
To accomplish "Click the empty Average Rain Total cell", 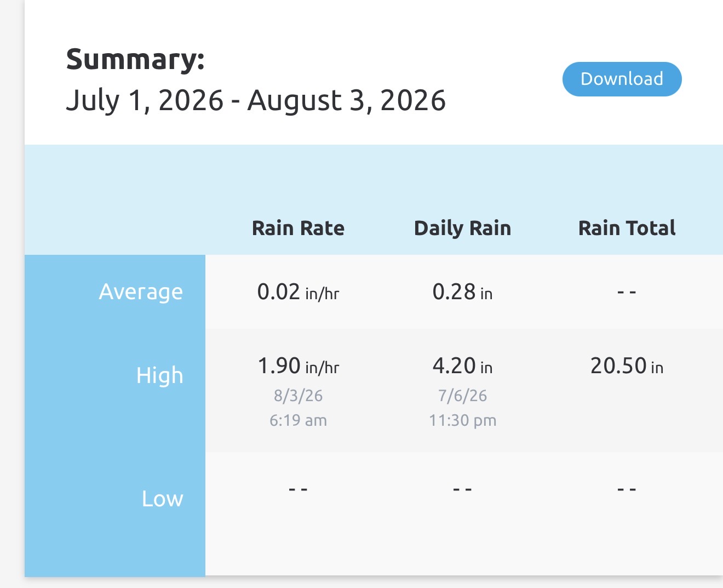I will point(627,292).
